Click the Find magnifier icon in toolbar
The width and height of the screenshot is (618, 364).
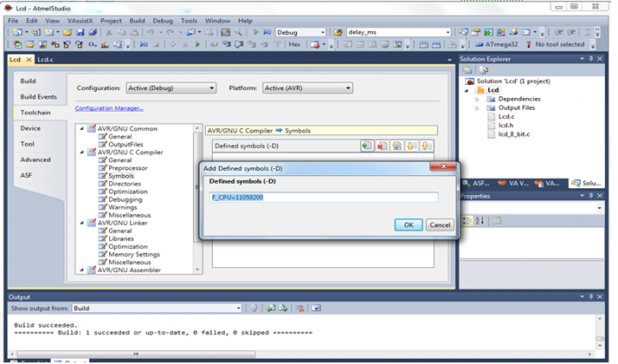[239, 33]
